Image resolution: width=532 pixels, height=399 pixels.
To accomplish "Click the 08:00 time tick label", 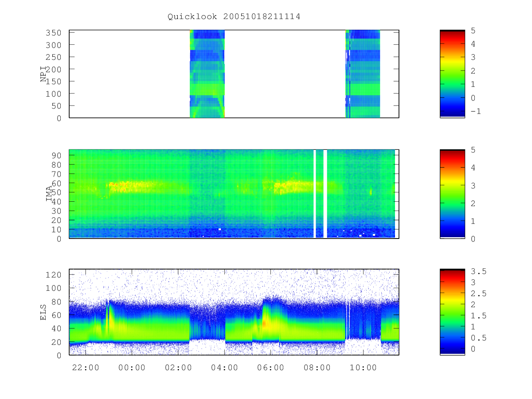I will tap(317, 368).
